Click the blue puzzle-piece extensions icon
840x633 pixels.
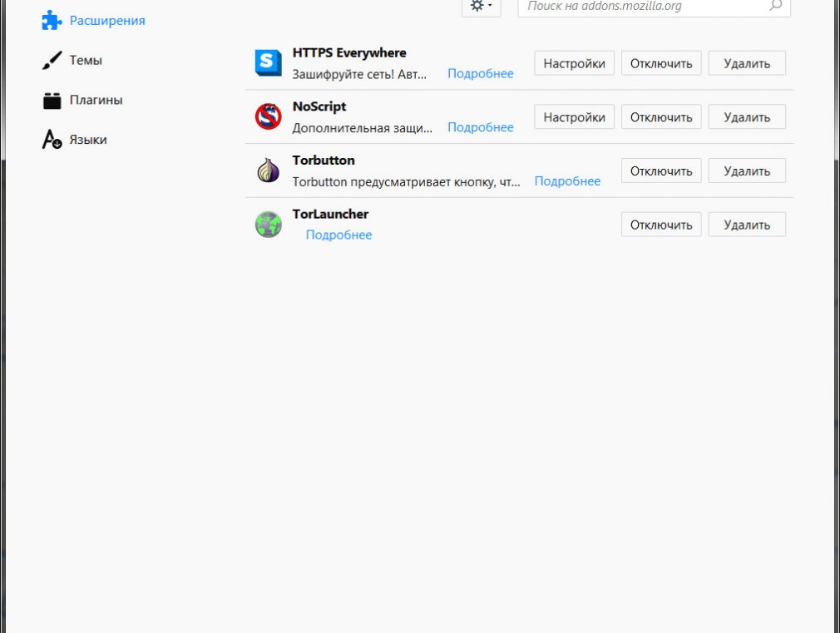[52, 20]
